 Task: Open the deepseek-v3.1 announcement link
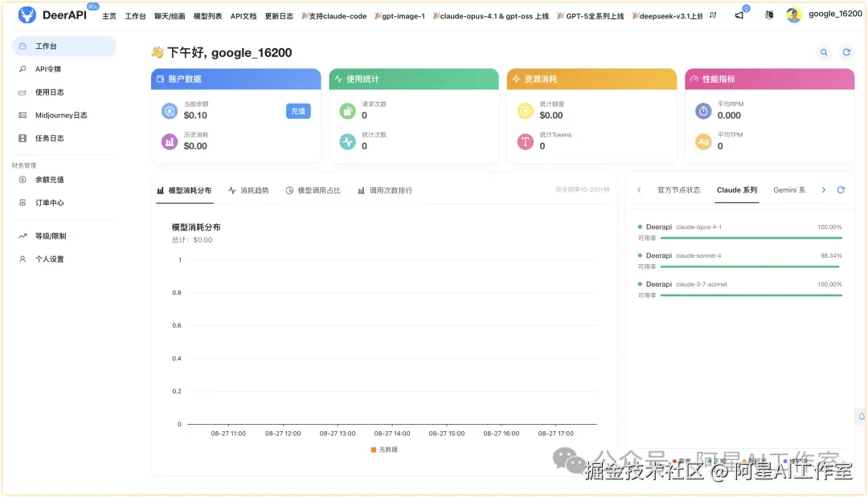pyautogui.click(x=668, y=16)
